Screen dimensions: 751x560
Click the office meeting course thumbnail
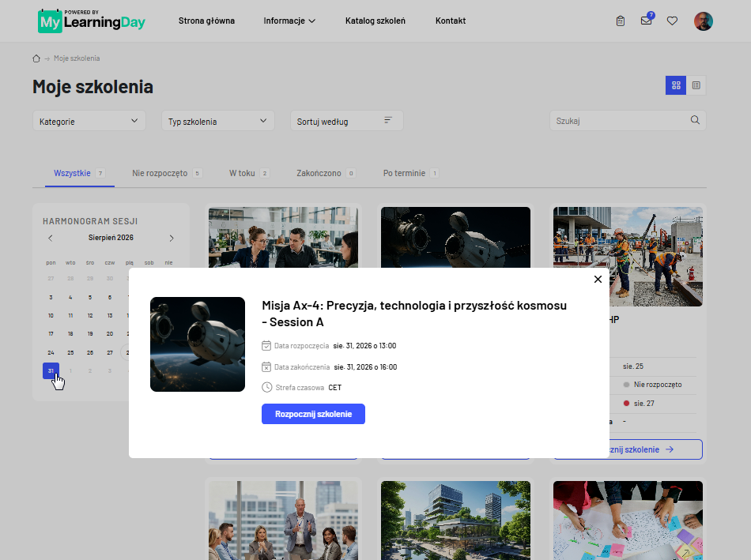(x=283, y=237)
